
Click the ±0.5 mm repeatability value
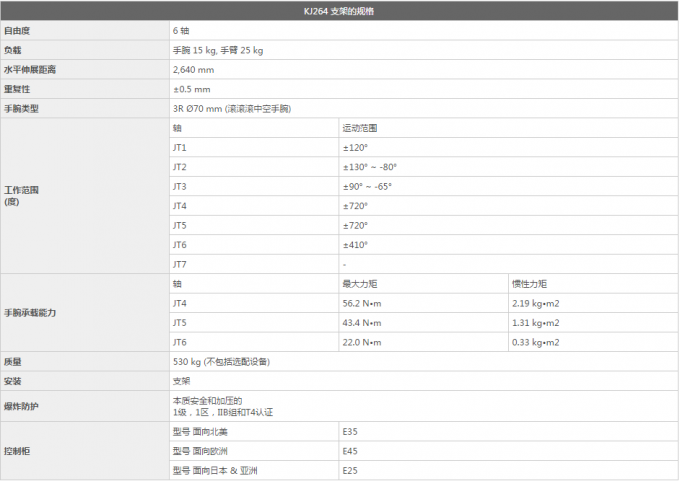tap(191, 89)
